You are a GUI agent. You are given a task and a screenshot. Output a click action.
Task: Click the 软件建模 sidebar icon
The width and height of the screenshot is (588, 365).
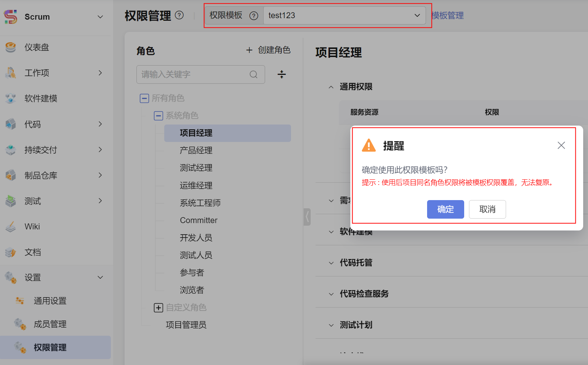coord(11,99)
